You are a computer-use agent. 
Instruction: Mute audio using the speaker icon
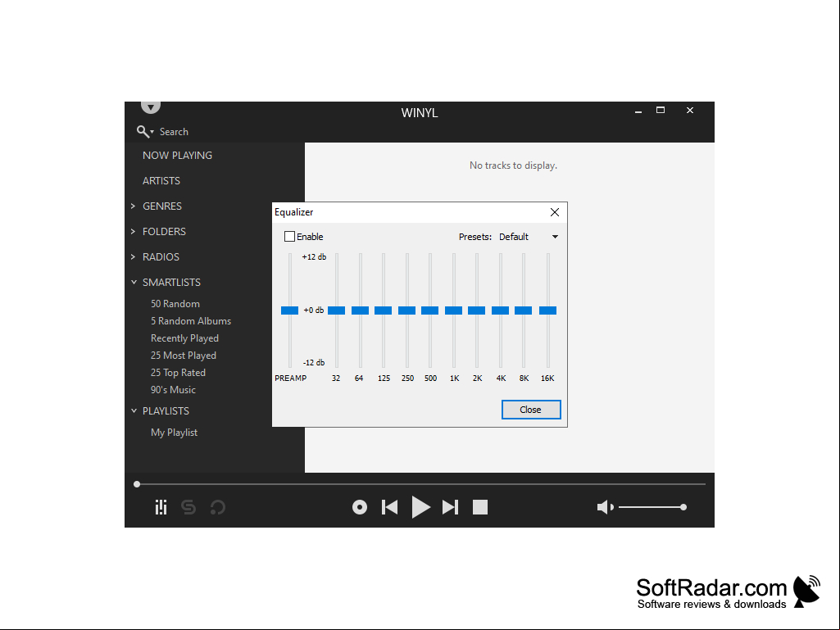pos(605,507)
